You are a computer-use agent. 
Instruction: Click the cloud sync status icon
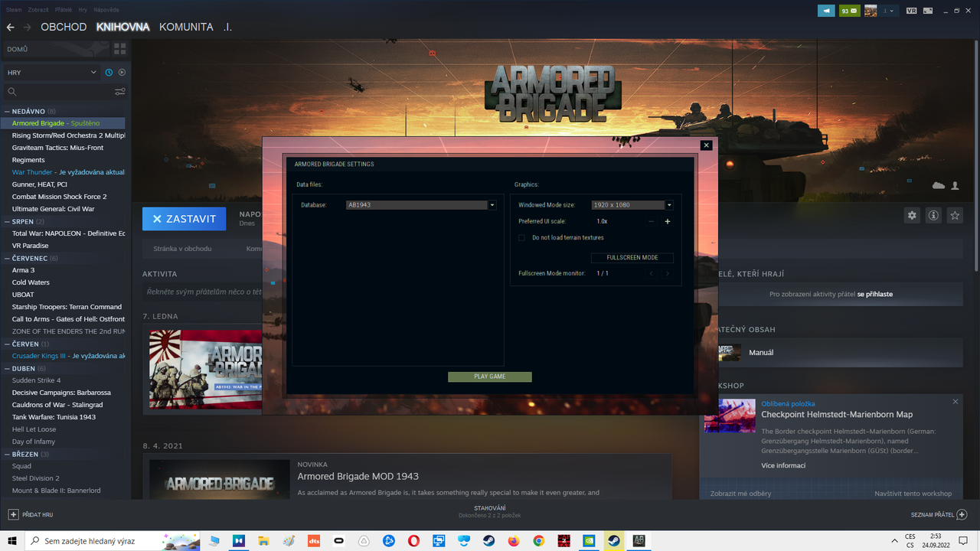click(x=939, y=186)
